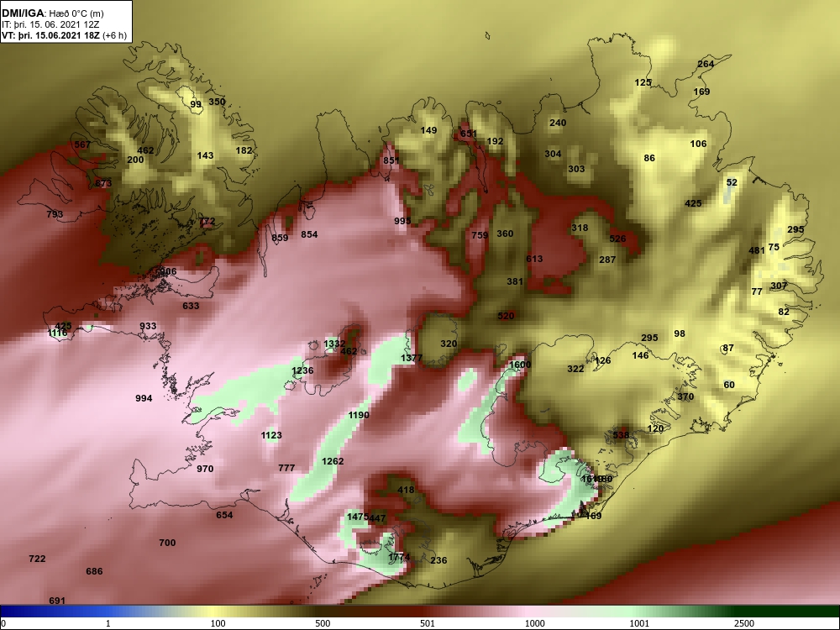This screenshot has height=630, width=840.
Task: Click the map value 287
Action: click(607, 260)
